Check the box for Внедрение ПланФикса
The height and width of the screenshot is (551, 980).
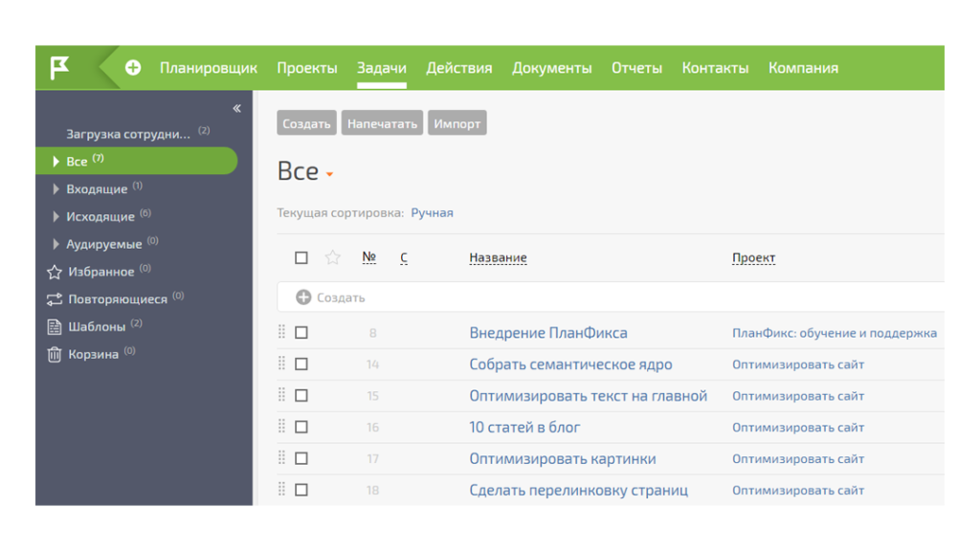(301, 333)
